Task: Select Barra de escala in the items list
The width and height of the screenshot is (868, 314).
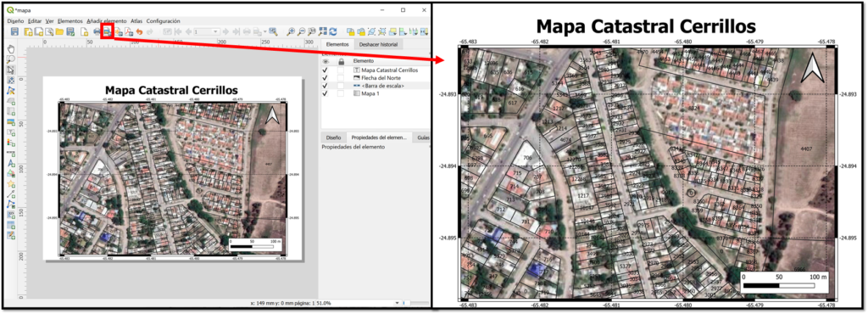Action: 383,86
